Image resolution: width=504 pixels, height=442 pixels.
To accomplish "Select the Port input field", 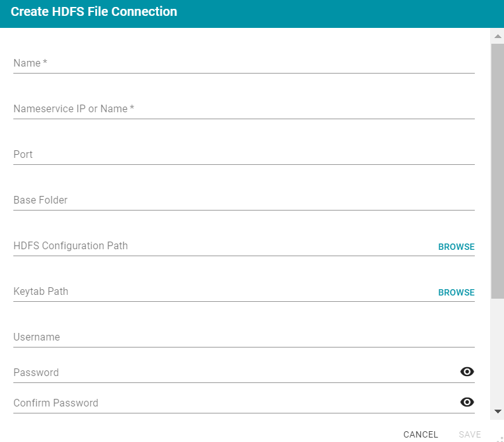I will pos(244,155).
